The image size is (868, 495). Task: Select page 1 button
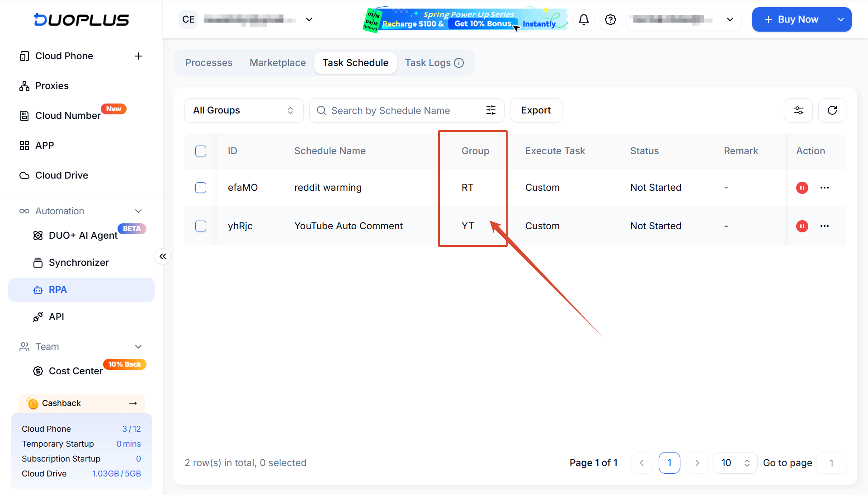point(670,463)
